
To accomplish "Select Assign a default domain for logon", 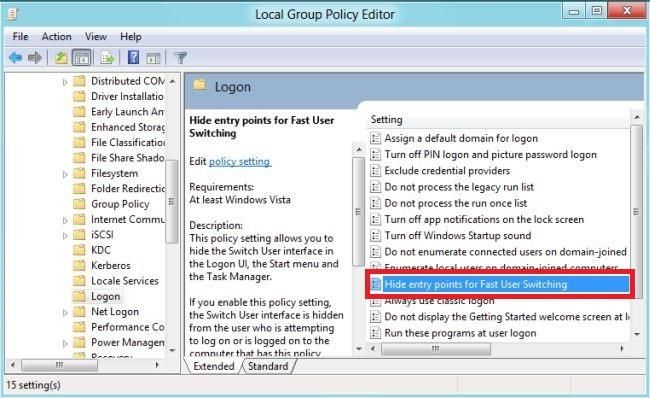I will tap(461, 138).
